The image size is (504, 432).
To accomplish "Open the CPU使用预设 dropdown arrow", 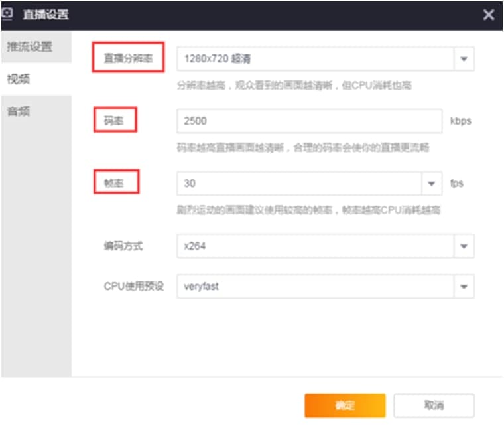I will click(x=464, y=287).
